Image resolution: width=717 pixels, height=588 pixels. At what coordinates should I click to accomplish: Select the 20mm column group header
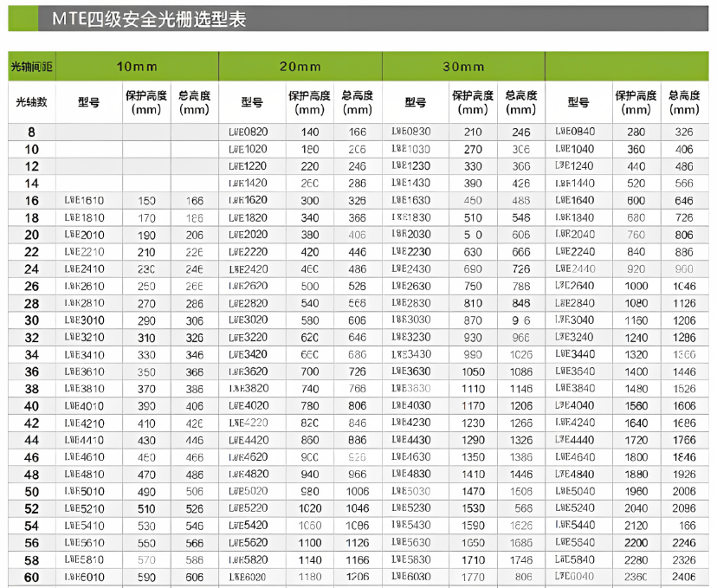coord(300,67)
